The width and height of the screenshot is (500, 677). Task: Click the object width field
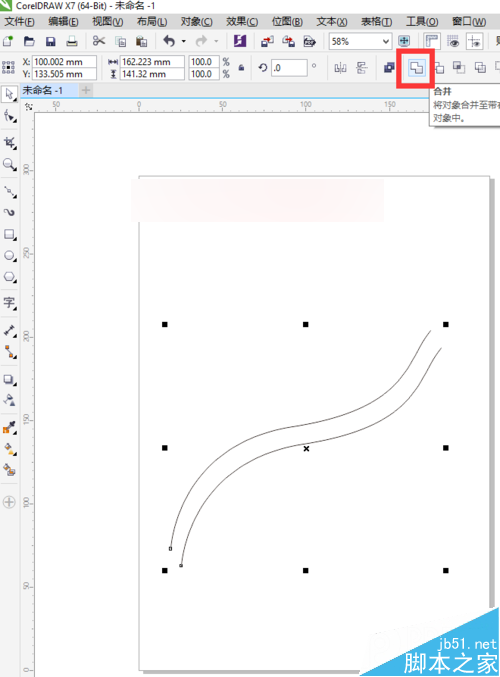[152, 62]
